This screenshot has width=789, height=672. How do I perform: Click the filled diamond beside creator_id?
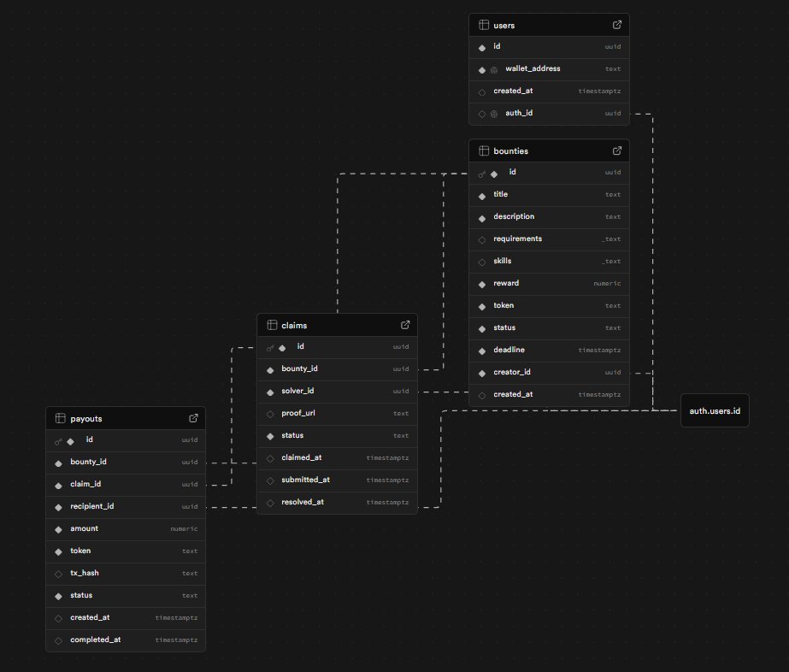(482, 373)
